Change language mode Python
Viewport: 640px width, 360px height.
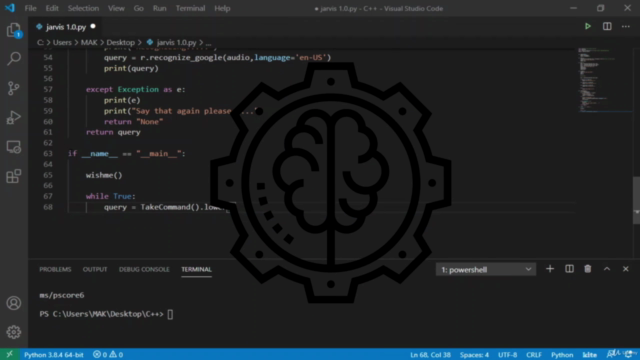tap(562, 355)
